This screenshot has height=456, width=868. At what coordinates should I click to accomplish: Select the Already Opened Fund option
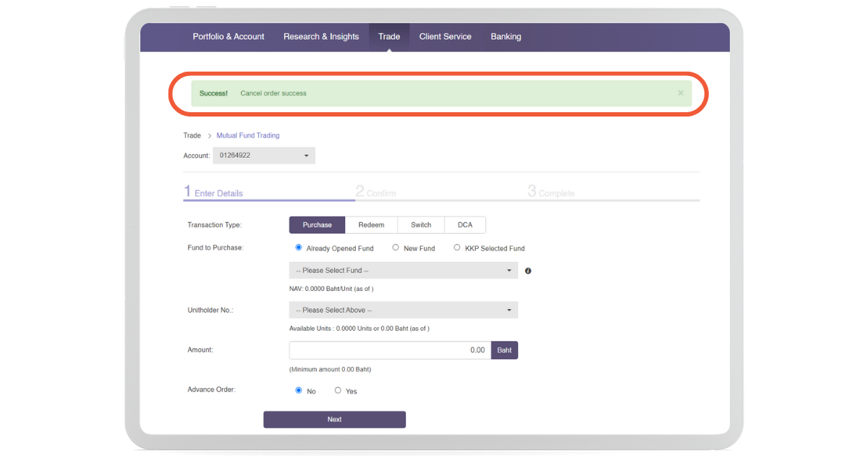point(299,248)
